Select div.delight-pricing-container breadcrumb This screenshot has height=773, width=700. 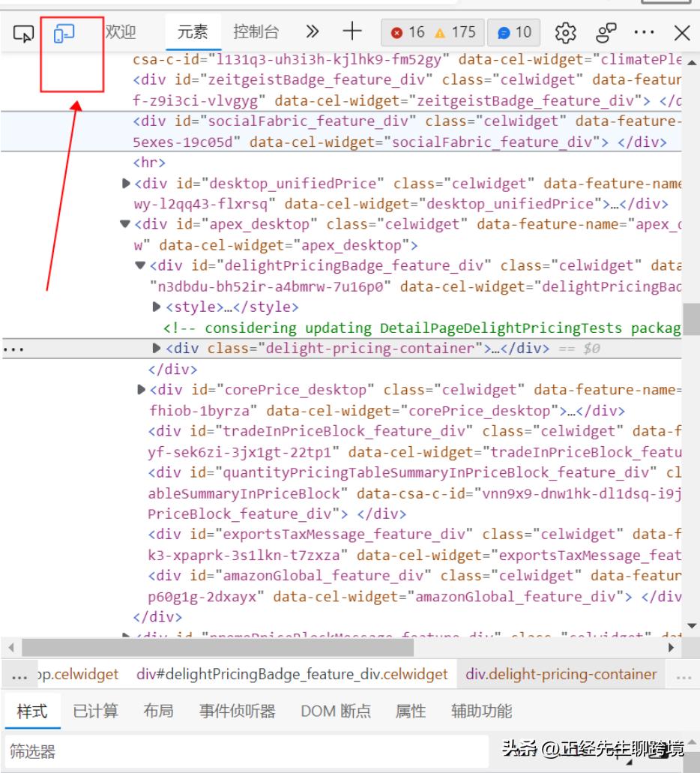click(x=561, y=674)
